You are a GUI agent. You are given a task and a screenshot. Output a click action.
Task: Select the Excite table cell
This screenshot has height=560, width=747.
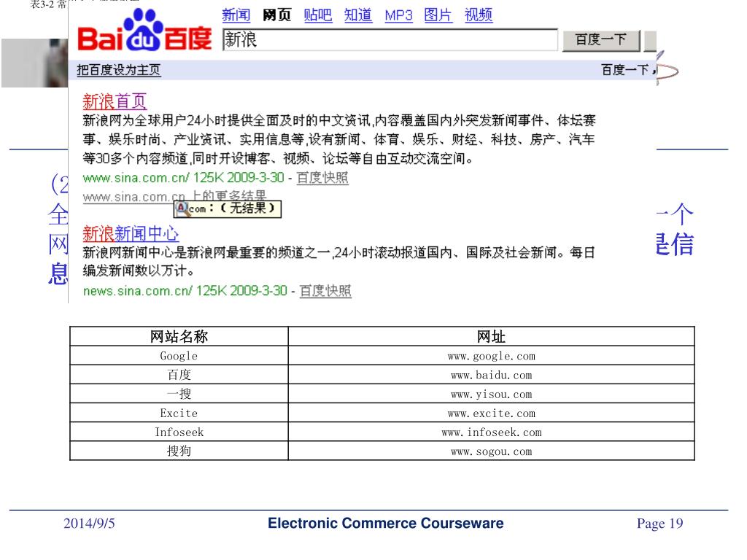coord(179,413)
